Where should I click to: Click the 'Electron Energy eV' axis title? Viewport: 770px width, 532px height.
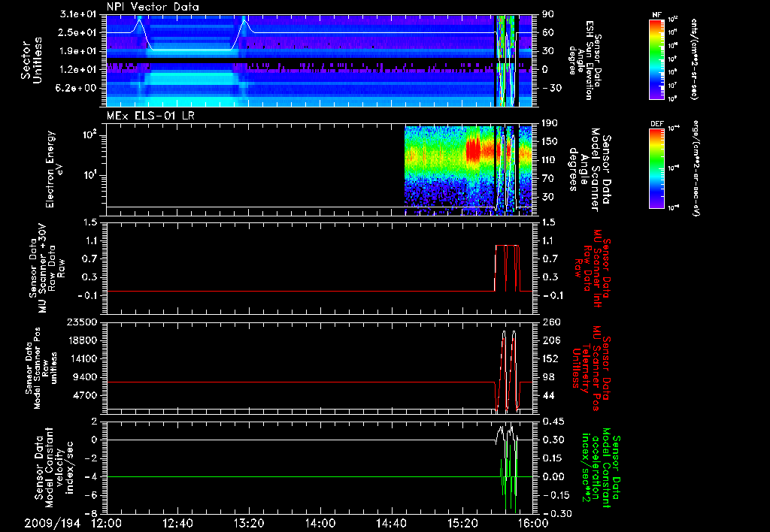click(54, 169)
